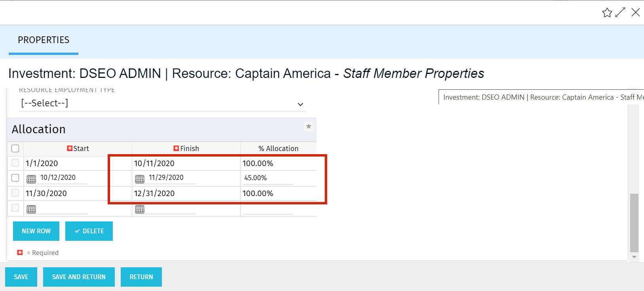Click the vertical scrollbar thumb
Viewport: 644px width, 291px height.
(634, 223)
